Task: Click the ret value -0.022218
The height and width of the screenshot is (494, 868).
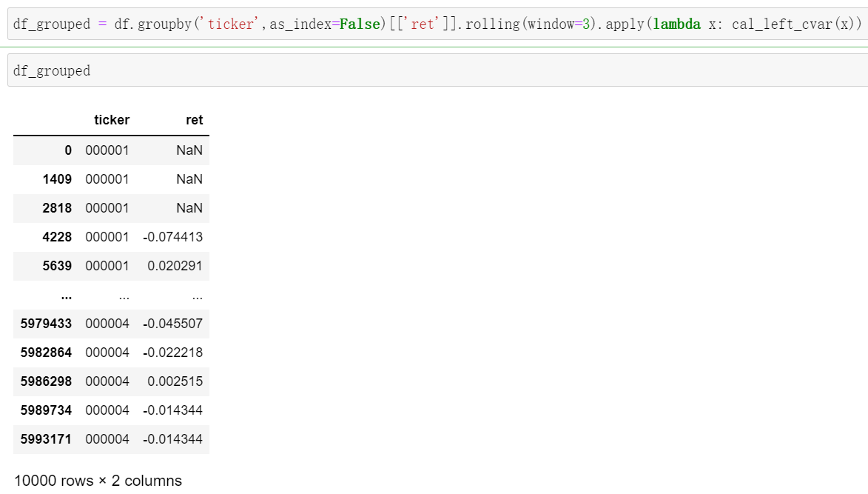Action: click(x=172, y=353)
